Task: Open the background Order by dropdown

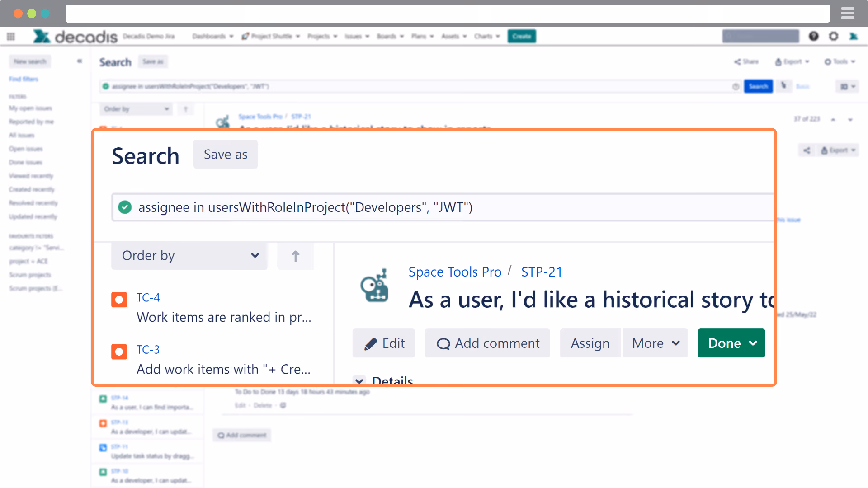Action: coord(136,109)
